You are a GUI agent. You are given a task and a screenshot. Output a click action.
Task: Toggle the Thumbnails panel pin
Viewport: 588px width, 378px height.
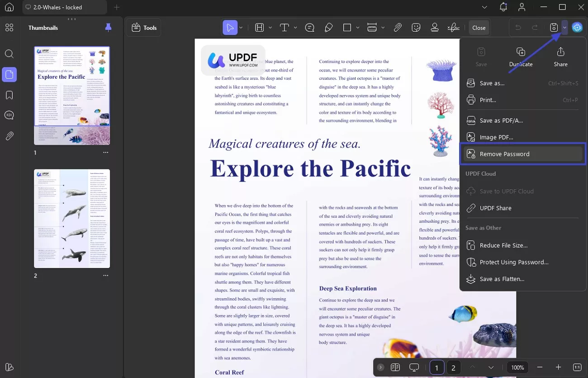108,28
